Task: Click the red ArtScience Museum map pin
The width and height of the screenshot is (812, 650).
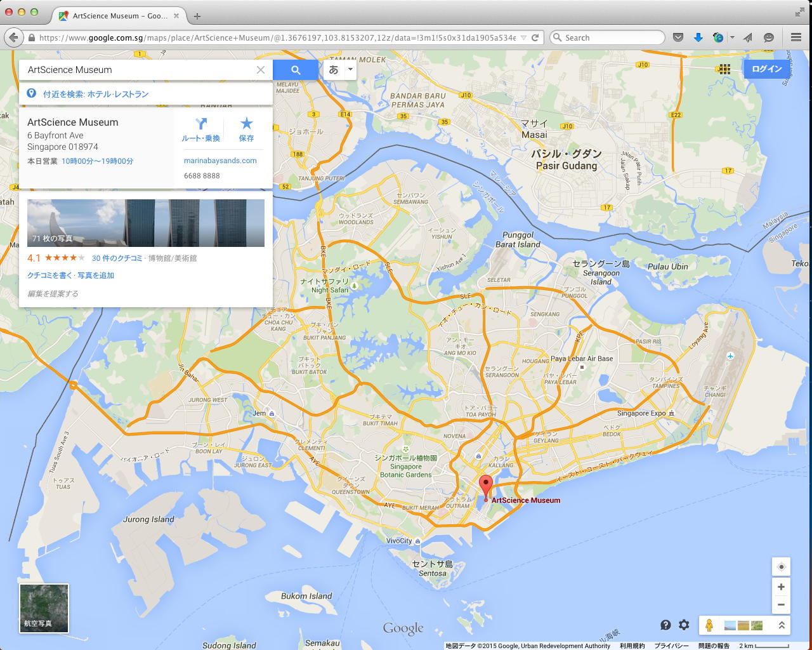Action: coord(486,487)
